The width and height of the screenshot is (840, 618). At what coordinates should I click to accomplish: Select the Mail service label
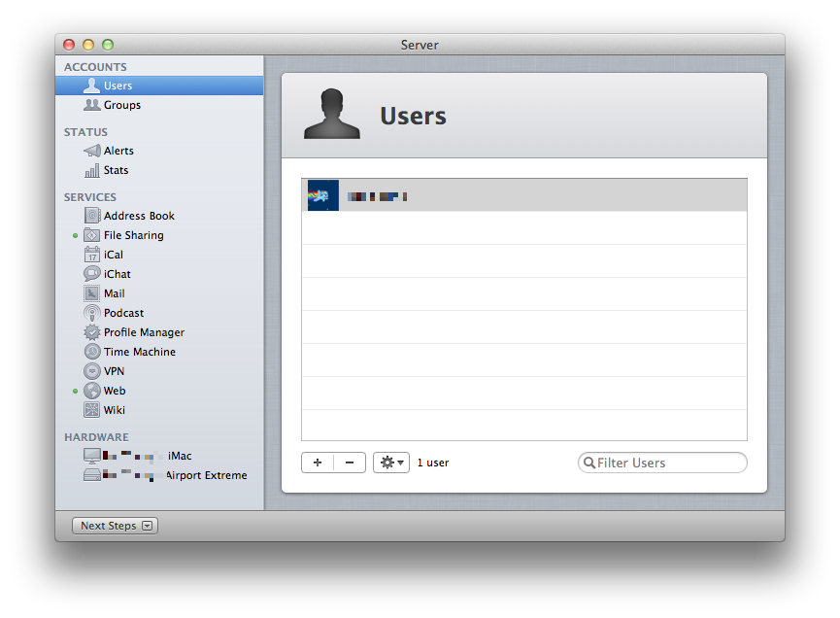(x=115, y=293)
